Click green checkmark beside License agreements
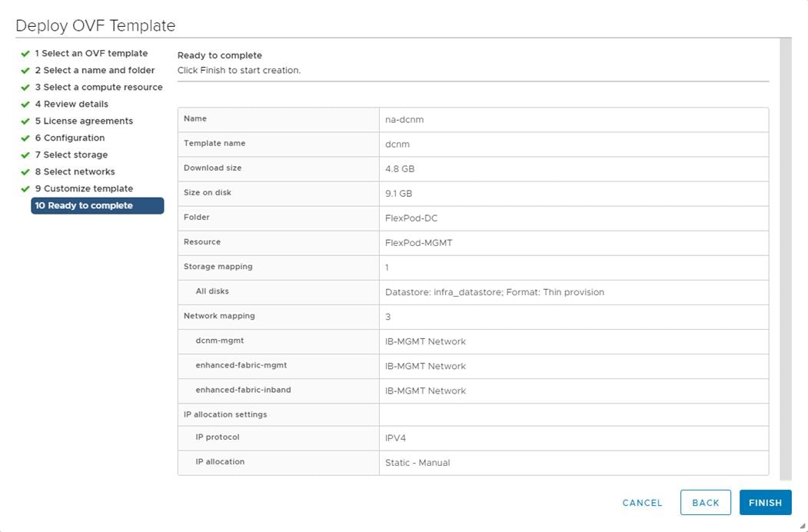 point(25,121)
